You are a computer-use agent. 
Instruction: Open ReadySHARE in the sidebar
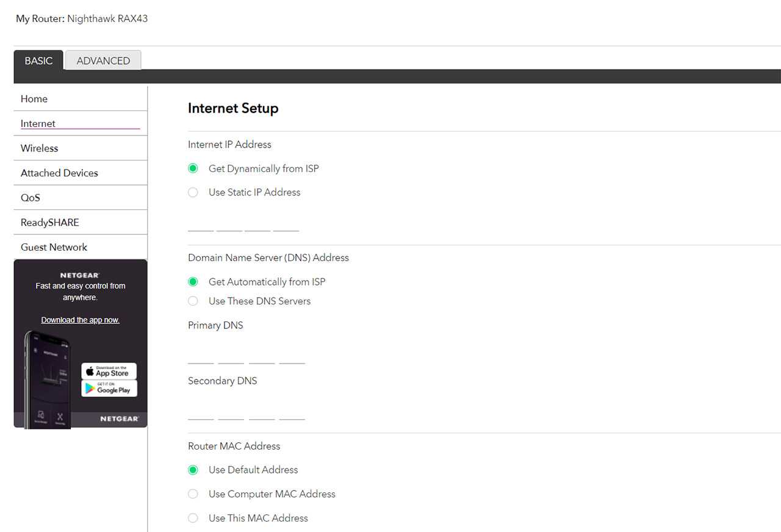coord(50,223)
